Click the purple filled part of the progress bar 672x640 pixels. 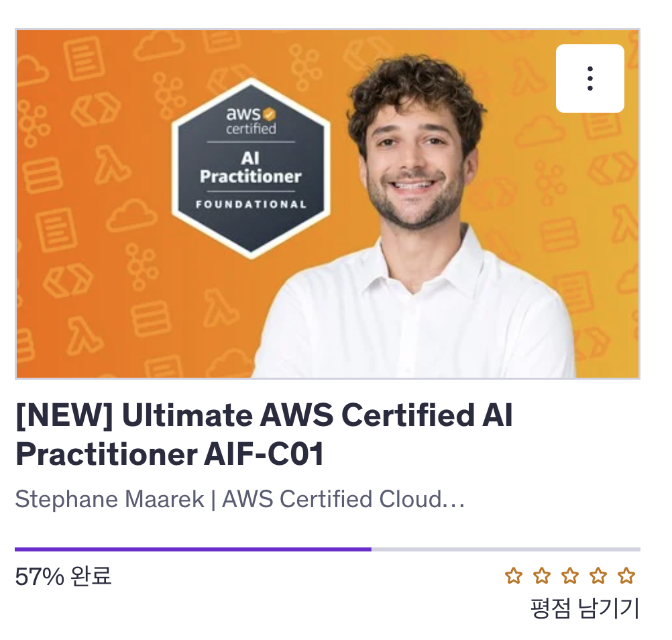click(193, 549)
